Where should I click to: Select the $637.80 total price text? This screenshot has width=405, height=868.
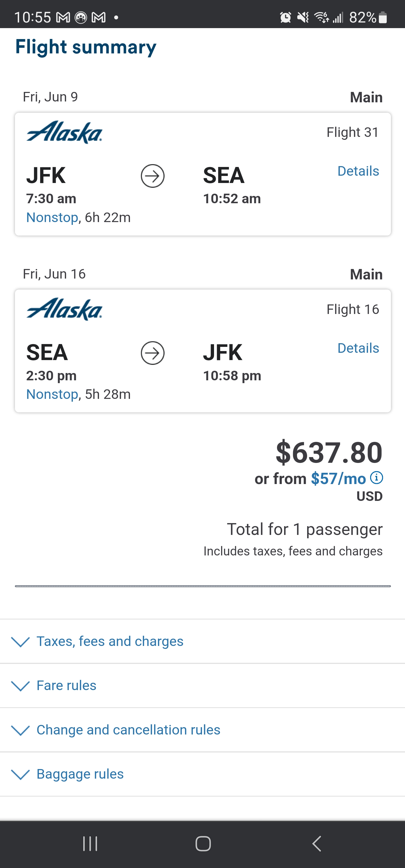pyautogui.click(x=329, y=452)
